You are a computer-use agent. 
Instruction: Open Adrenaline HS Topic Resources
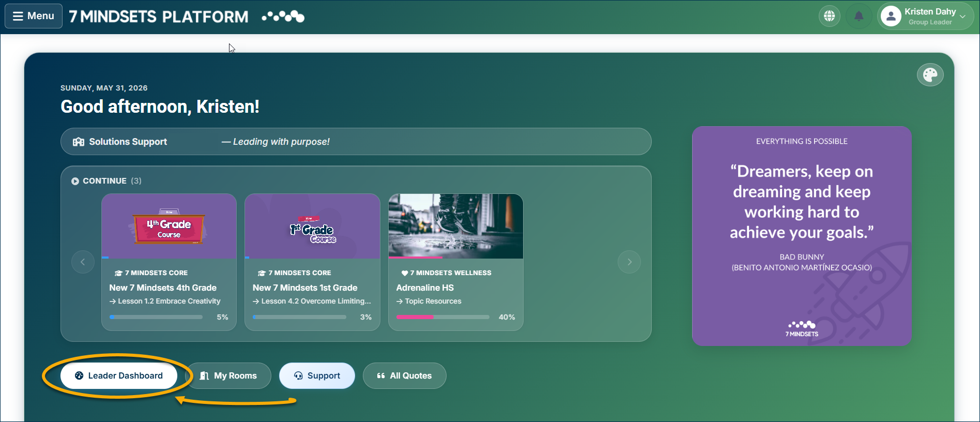(433, 301)
